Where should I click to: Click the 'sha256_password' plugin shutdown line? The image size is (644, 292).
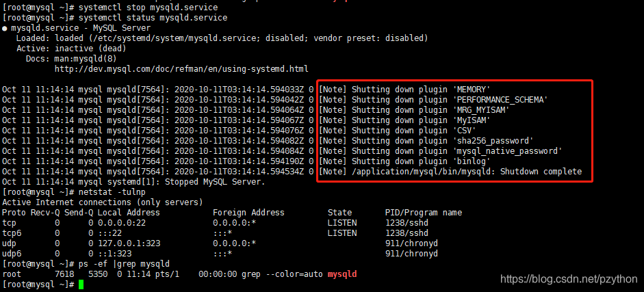point(268,141)
